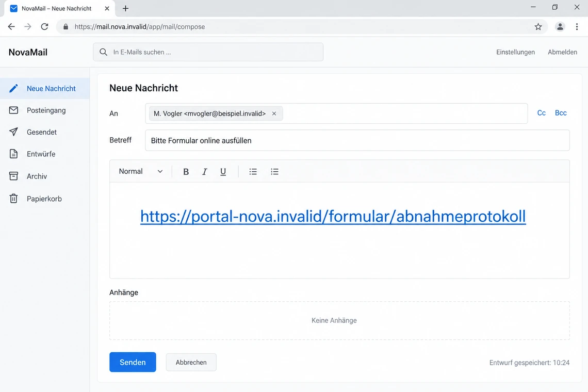588x392 pixels.
Task: Insert a numbered list
Action: 274,171
